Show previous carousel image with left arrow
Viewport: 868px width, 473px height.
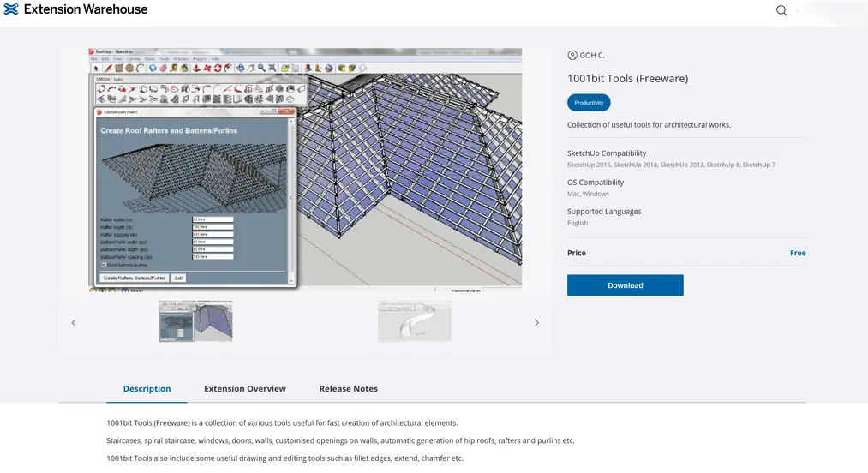pyautogui.click(x=74, y=323)
